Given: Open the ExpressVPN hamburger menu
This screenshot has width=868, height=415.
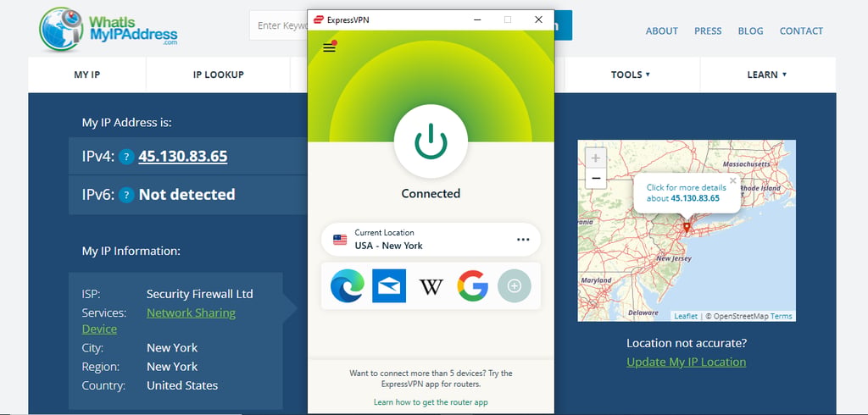Looking at the screenshot, I should 330,47.
